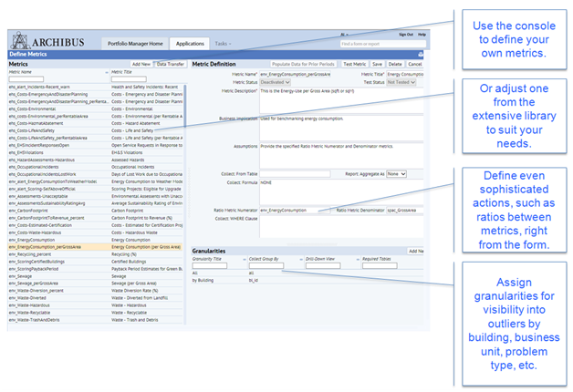
Task: Click Add New in Metrics panel
Action: pyautogui.click(x=141, y=65)
